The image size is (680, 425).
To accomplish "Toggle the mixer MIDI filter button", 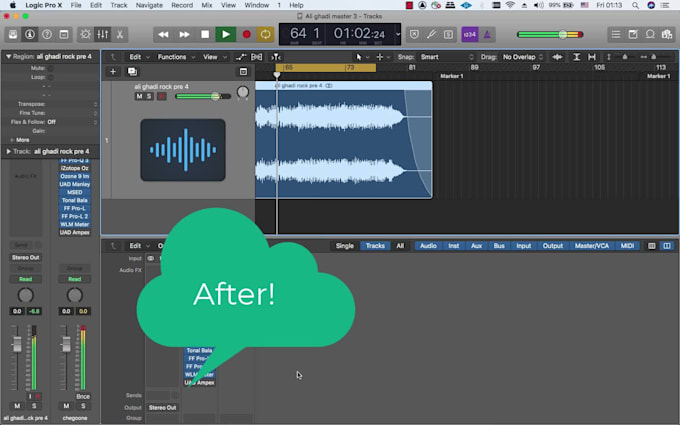I will pyautogui.click(x=627, y=246).
